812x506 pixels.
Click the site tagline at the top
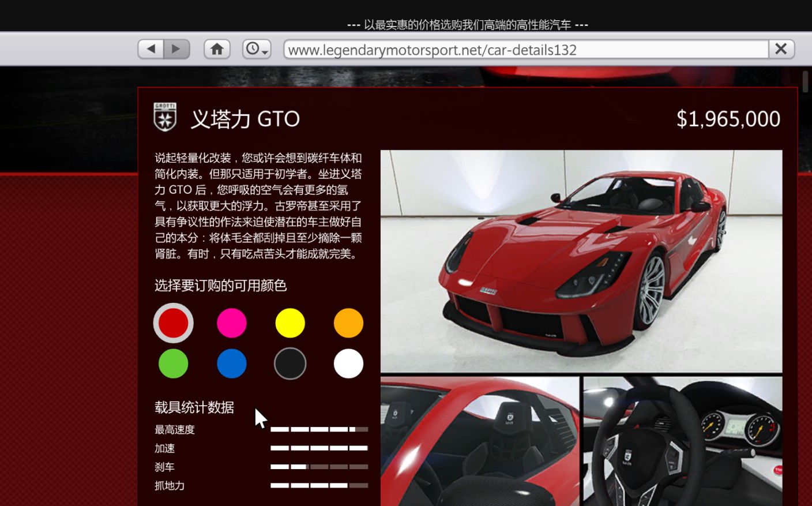tap(468, 25)
